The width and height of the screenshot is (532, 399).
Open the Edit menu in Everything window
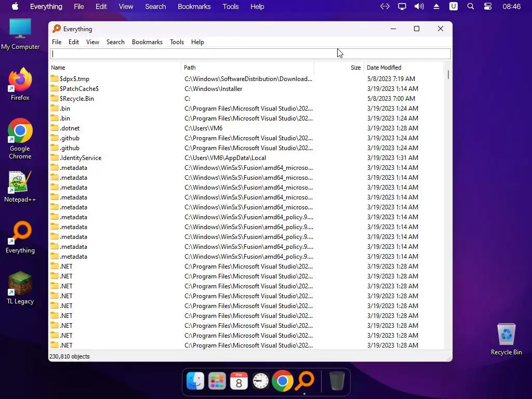(74, 42)
